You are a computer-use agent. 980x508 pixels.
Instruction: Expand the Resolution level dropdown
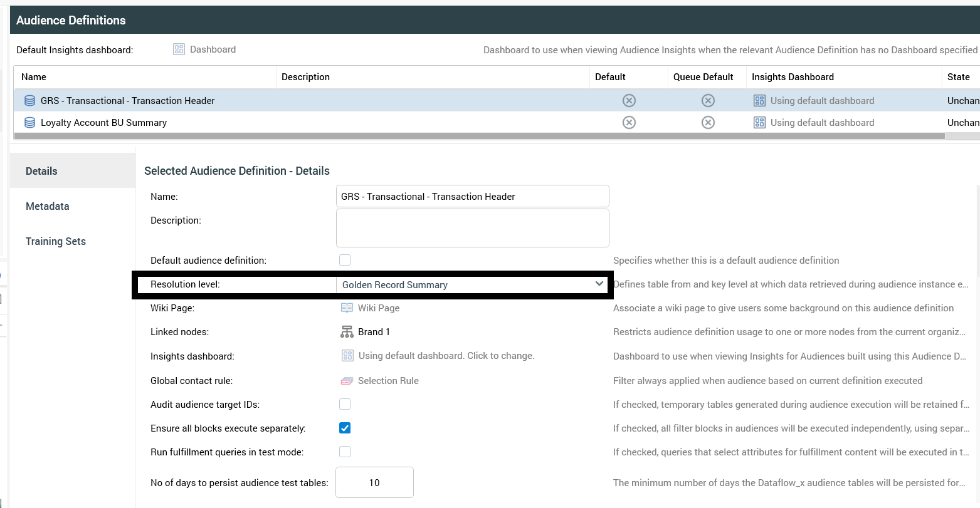pyautogui.click(x=599, y=284)
